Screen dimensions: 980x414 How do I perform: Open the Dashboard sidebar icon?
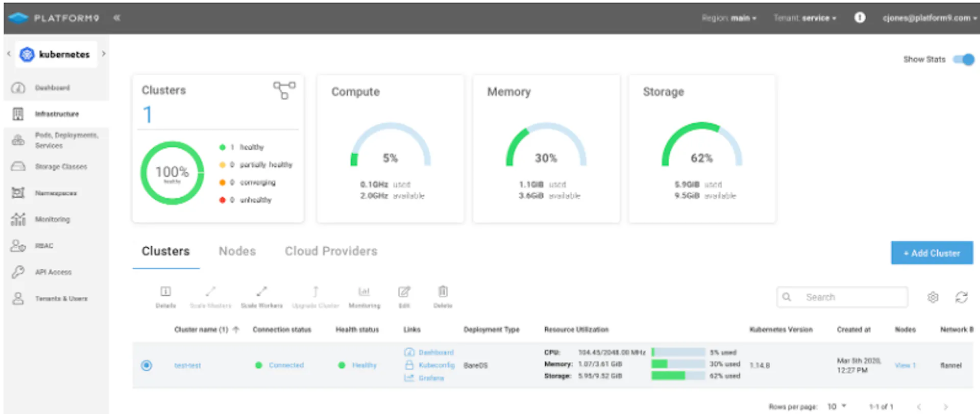[x=18, y=88]
